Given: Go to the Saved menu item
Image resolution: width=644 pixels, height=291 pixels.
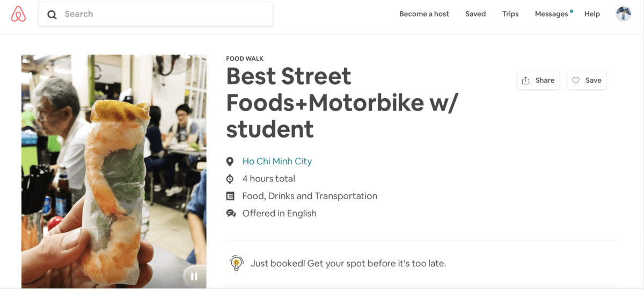Looking at the screenshot, I should click(x=475, y=14).
